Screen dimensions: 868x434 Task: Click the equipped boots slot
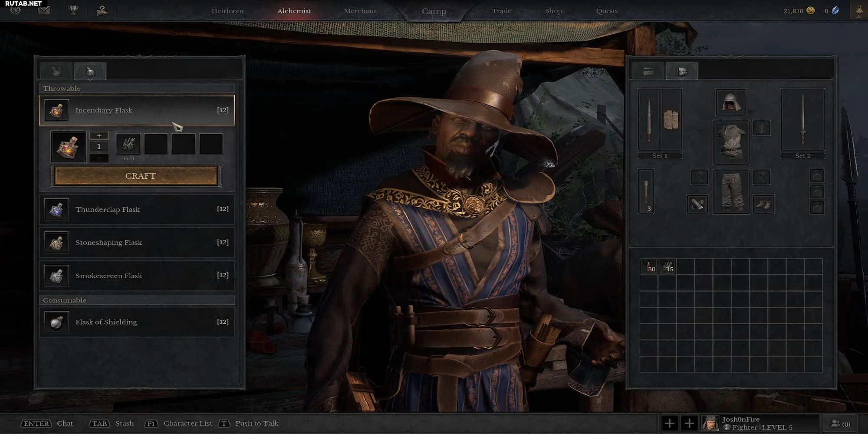(763, 204)
